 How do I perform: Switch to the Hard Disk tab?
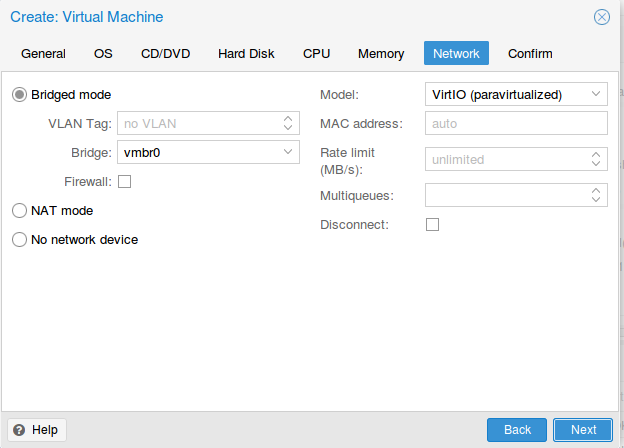(246, 53)
